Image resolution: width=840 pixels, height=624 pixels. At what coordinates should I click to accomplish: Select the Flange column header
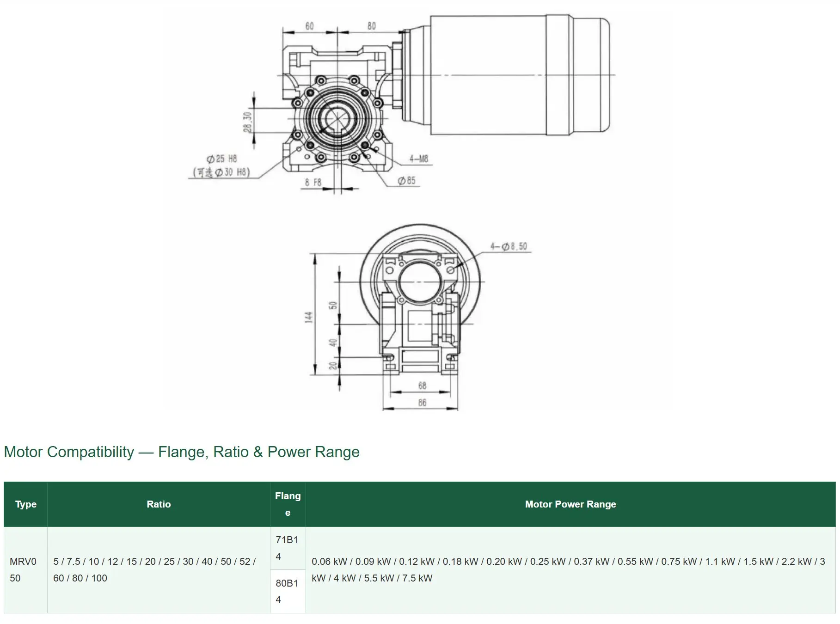[x=288, y=504]
